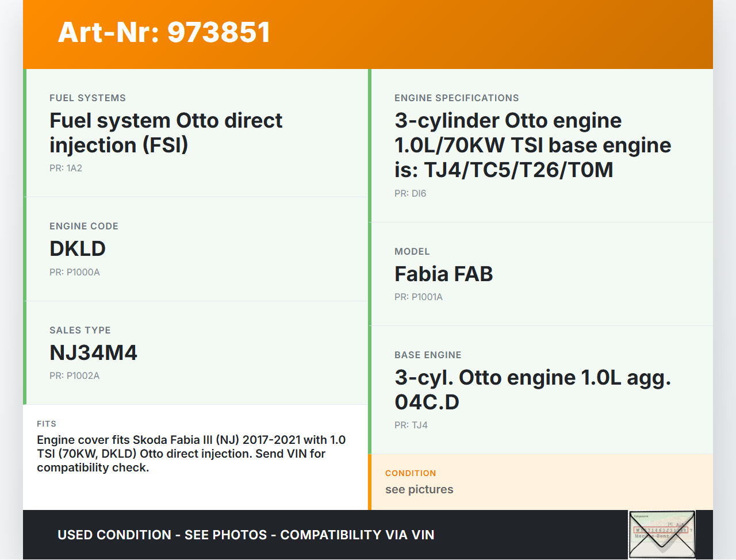The image size is (736, 560).
Task: Click the Art-Nr 973851 heading
Action: click(164, 32)
